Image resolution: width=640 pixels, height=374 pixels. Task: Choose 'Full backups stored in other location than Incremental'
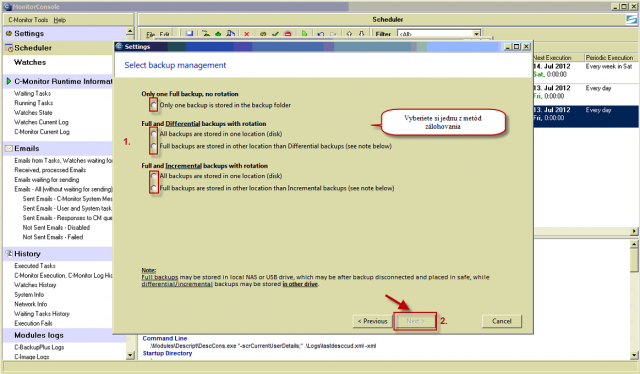pos(153,188)
